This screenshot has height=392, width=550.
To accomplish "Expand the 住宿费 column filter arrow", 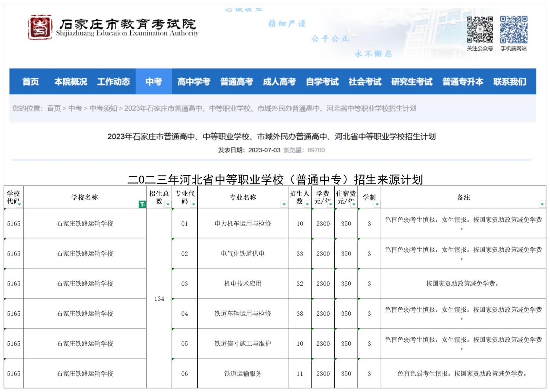I will pos(353,204).
